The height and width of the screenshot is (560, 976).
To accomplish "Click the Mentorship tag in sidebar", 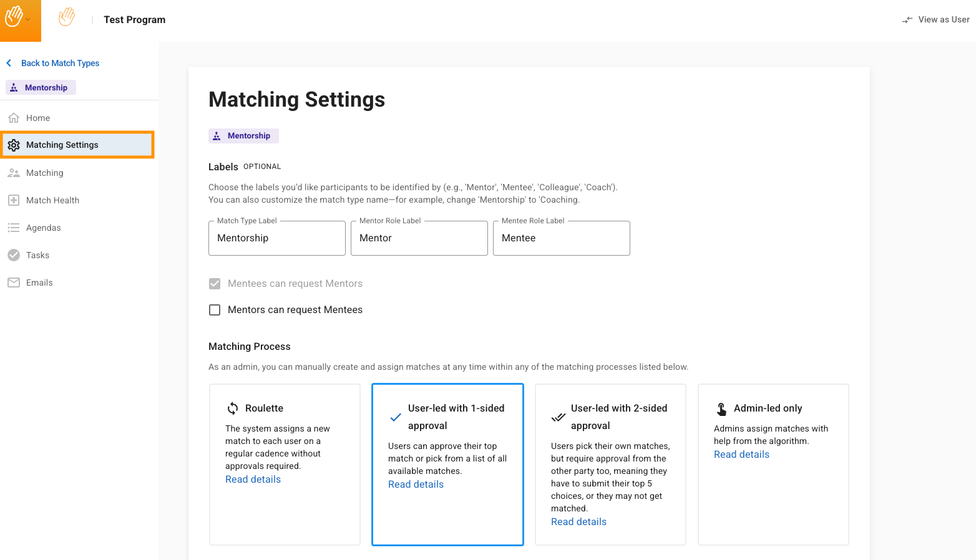I will [41, 87].
